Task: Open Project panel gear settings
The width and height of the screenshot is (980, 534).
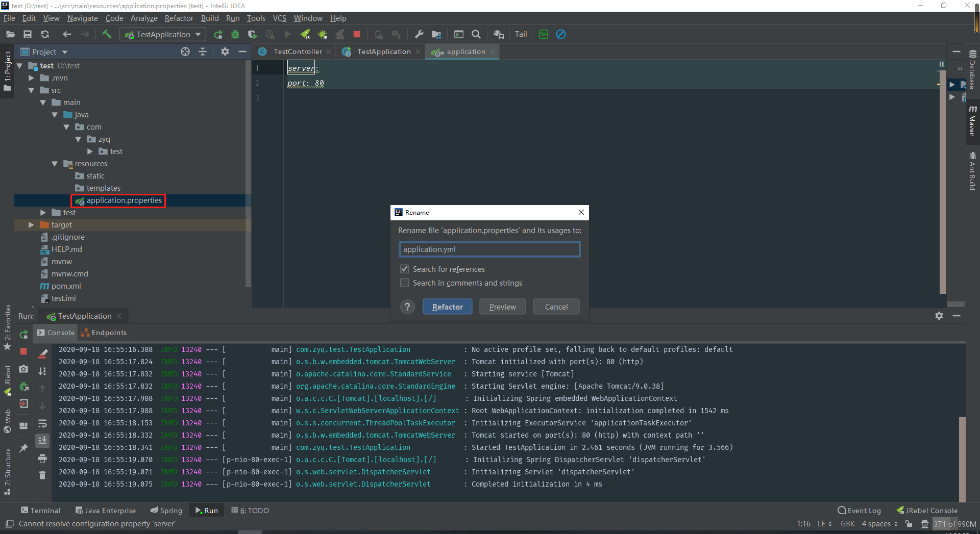Action: click(x=225, y=52)
